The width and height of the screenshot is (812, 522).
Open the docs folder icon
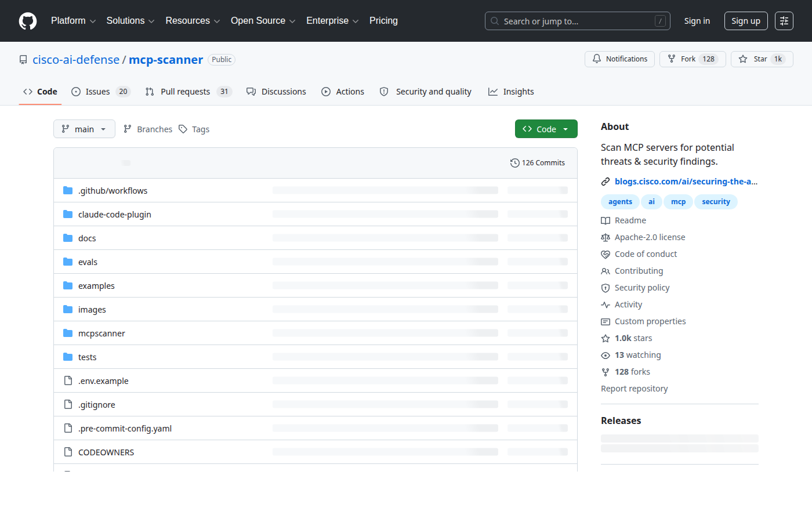pos(68,238)
